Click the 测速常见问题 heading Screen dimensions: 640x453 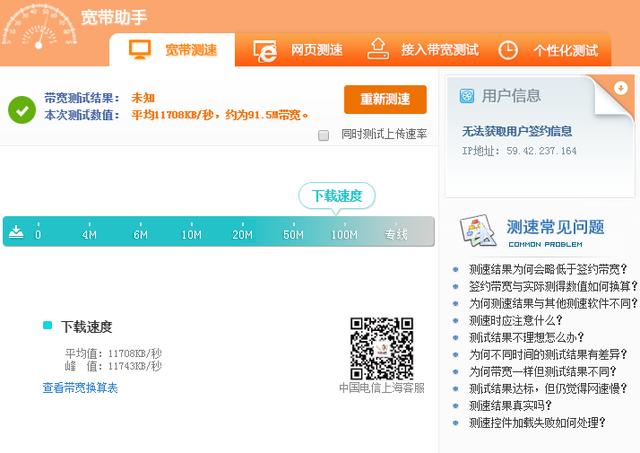pyautogui.click(x=555, y=227)
